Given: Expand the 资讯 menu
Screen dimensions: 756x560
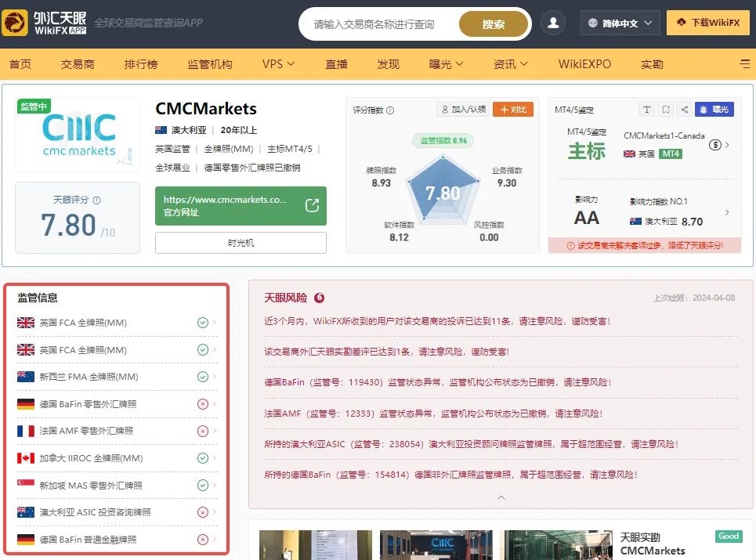Looking at the screenshot, I should click(511, 63).
